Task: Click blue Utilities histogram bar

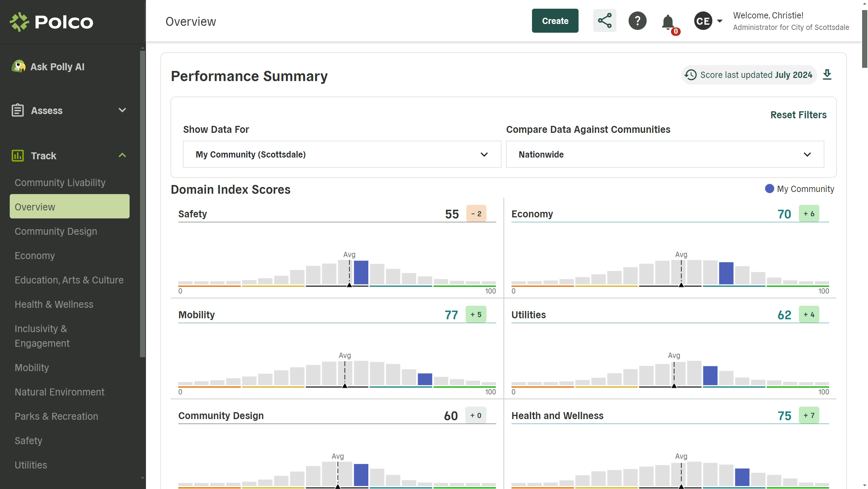Action: (x=710, y=375)
